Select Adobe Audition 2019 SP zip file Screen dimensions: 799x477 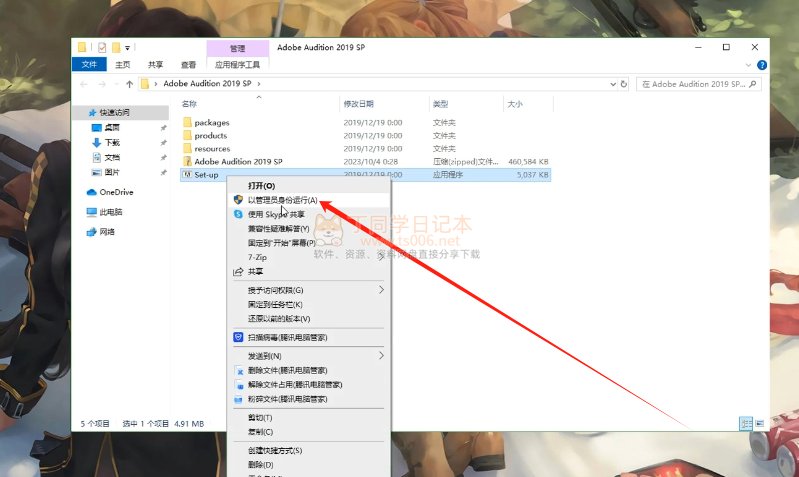click(238, 162)
